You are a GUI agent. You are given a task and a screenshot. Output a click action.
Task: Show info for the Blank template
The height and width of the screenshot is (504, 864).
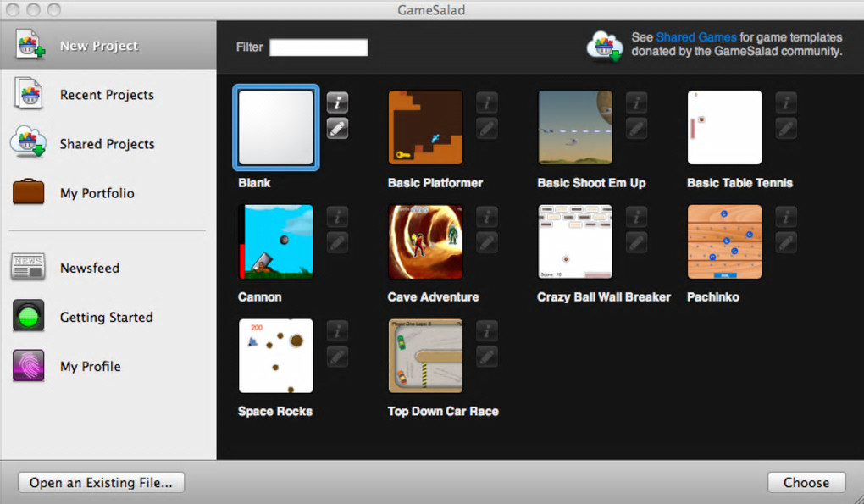point(337,102)
